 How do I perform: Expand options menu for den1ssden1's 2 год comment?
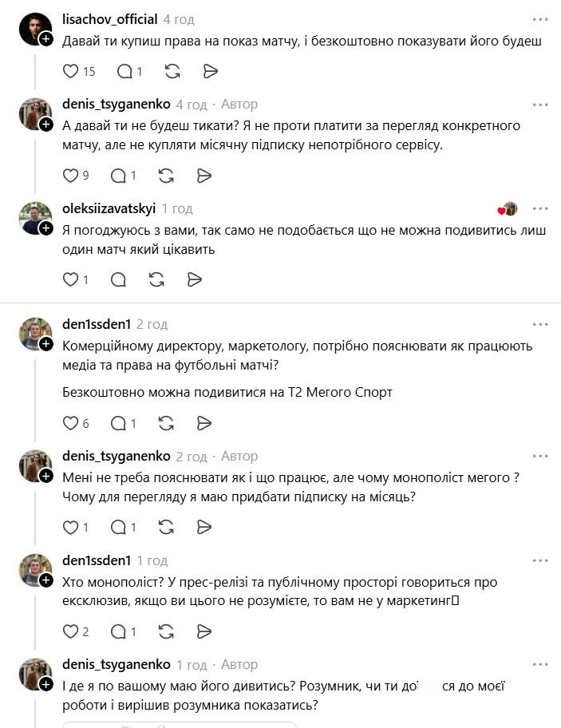[x=540, y=324]
